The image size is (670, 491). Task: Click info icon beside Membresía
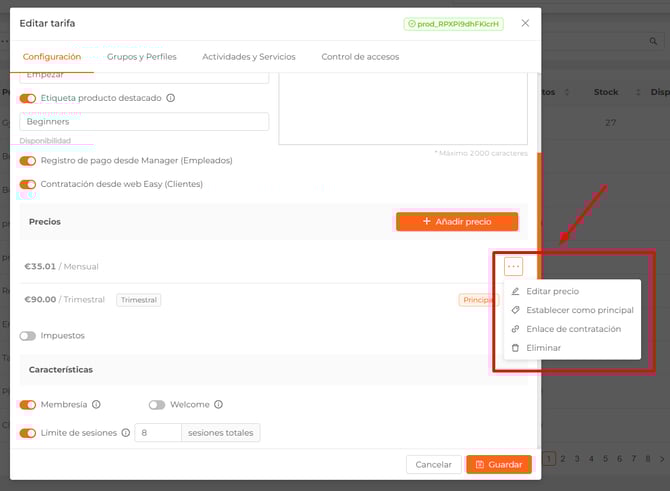[96, 405]
